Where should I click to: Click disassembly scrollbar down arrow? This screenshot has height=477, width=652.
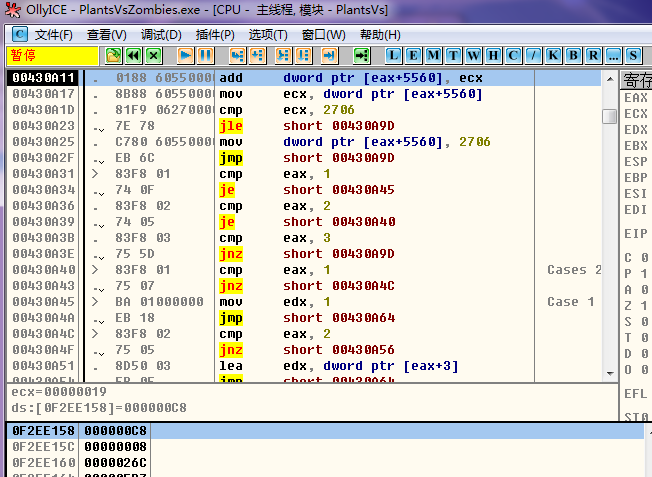point(610,373)
